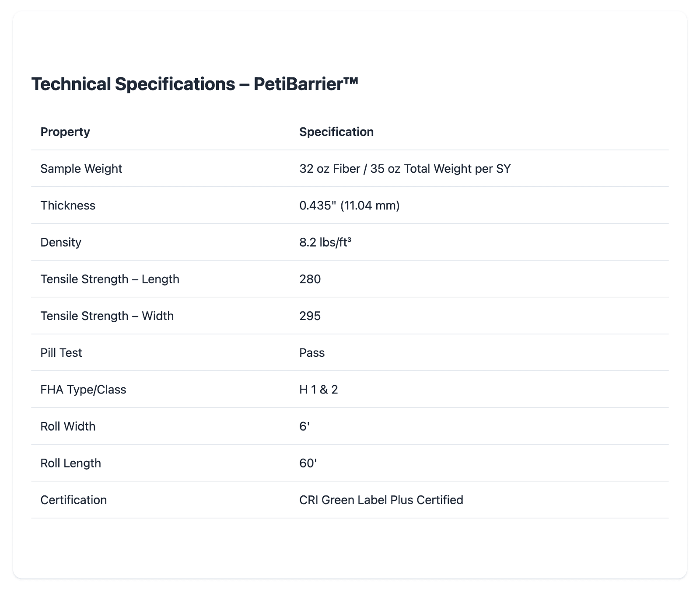Click CRI Green Label Plus Certified text
This screenshot has width=700, height=592.
click(x=381, y=500)
